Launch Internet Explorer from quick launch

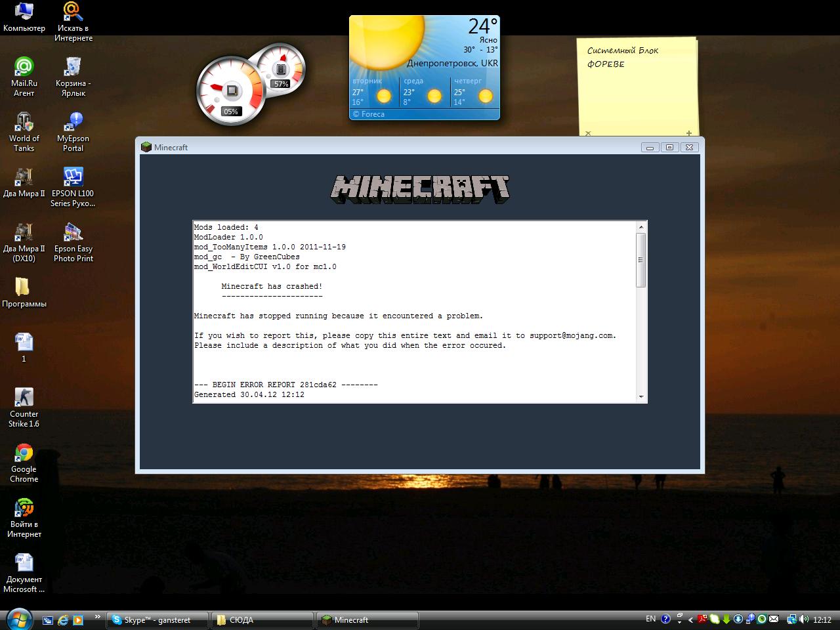point(63,619)
